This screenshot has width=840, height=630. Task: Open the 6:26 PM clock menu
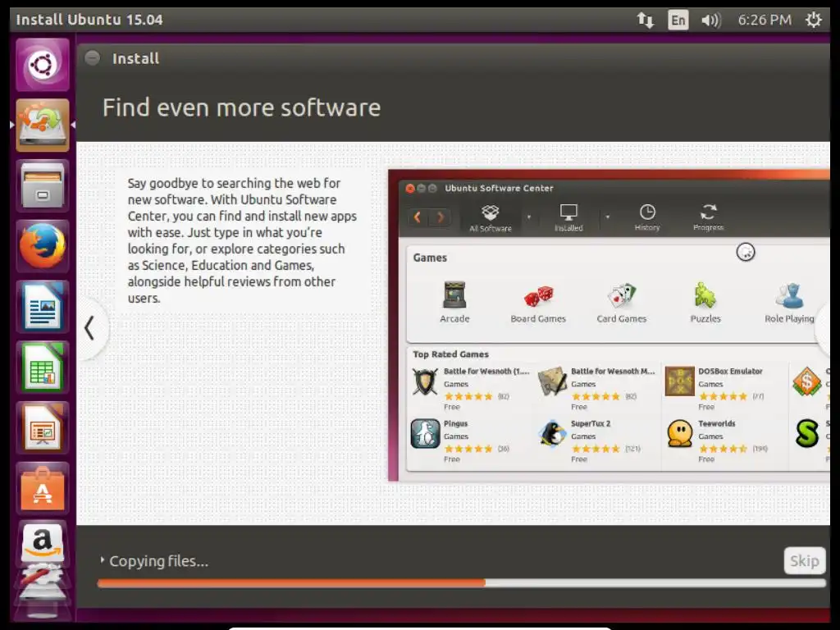tap(765, 21)
